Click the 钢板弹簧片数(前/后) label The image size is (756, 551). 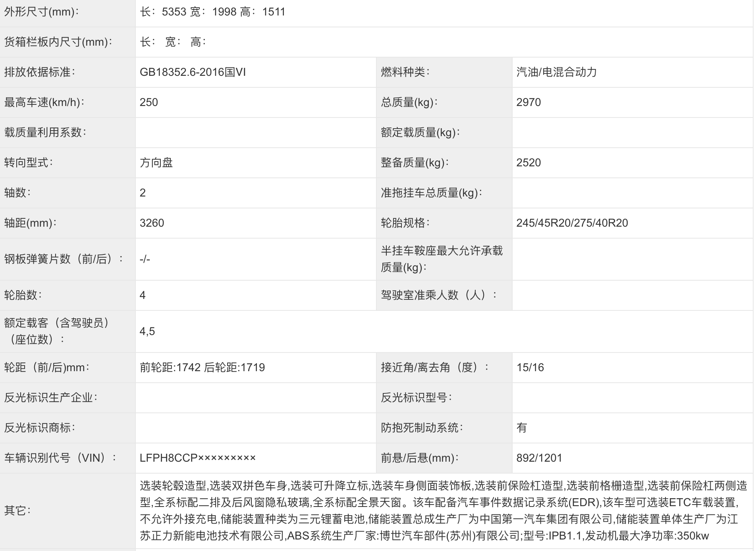[64, 259]
